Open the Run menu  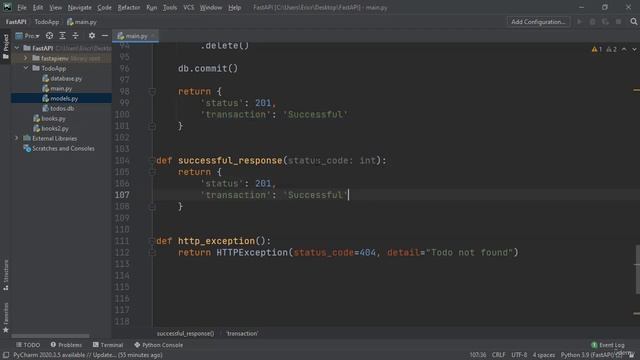click(x=151, y=7)
